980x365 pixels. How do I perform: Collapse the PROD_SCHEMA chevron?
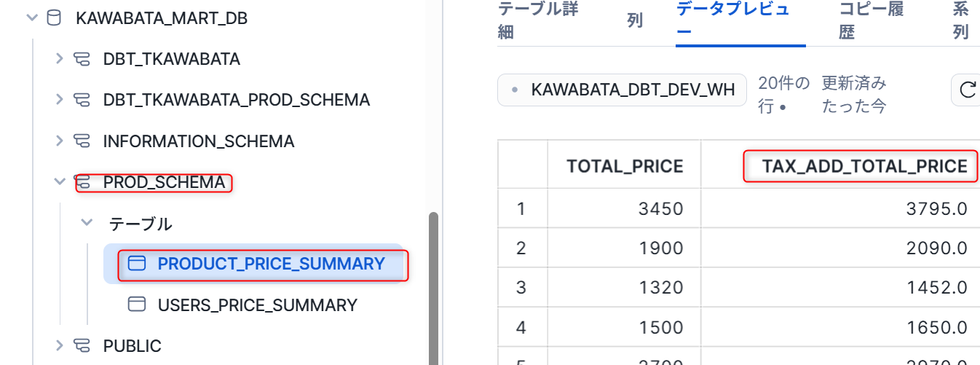point(60,182)
